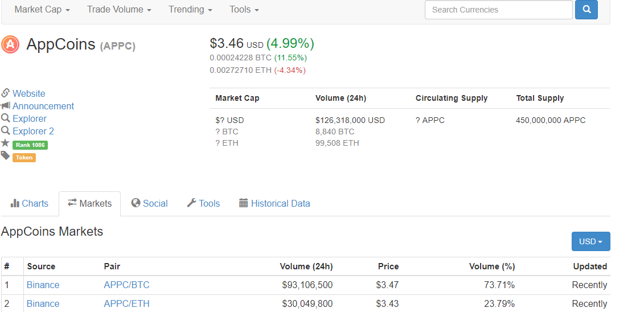Open the Market Cap dropdown menu
The width and height of the screenshot is (644, 312).
(42, 10)
